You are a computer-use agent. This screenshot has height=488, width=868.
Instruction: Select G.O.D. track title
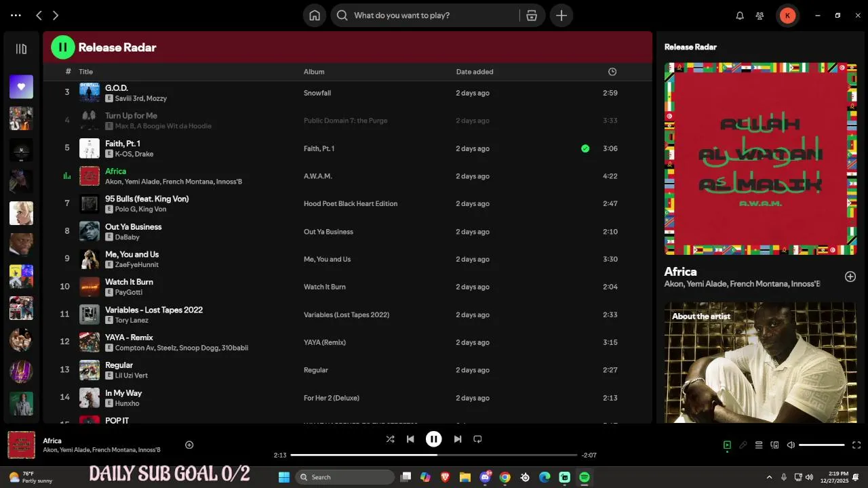point(117,88)
